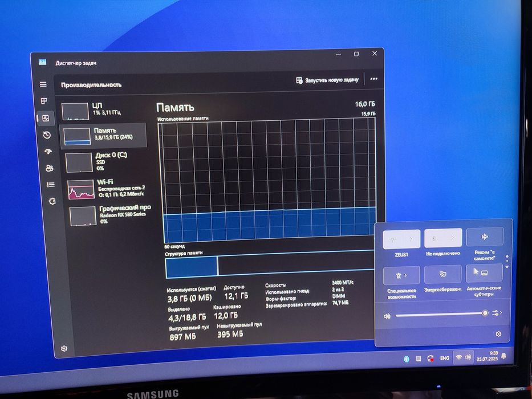Click the ЦП mini graph thumbnail

click(75, 111)
